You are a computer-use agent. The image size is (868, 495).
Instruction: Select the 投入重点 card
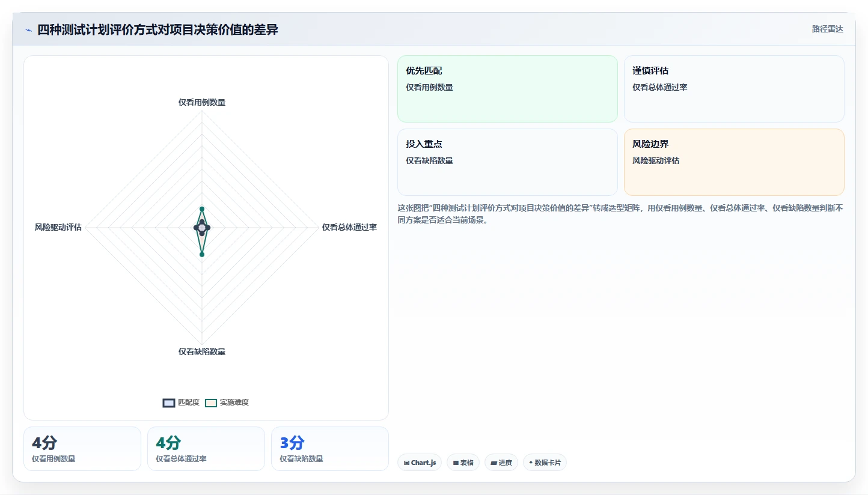(507, 162)
